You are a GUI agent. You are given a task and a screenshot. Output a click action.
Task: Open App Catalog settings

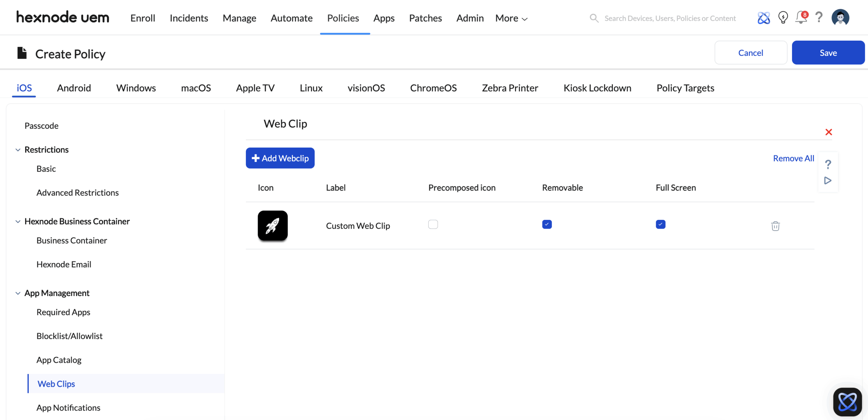59,360
